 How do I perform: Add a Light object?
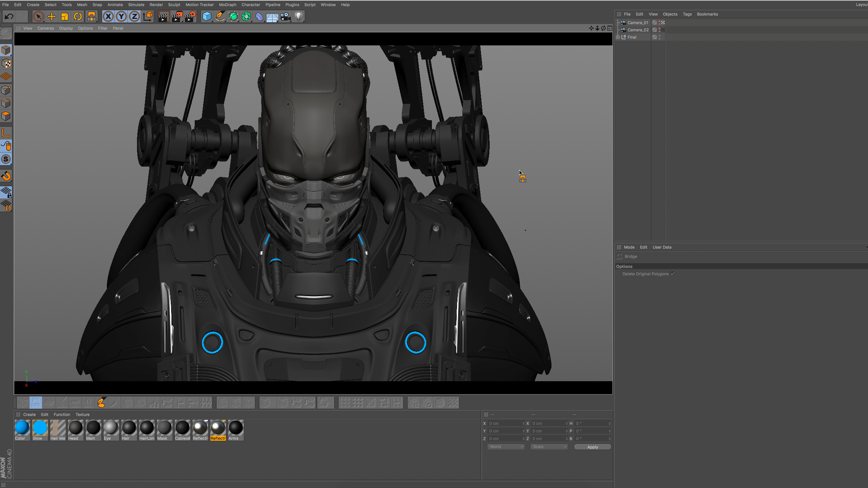pos(299,16)
